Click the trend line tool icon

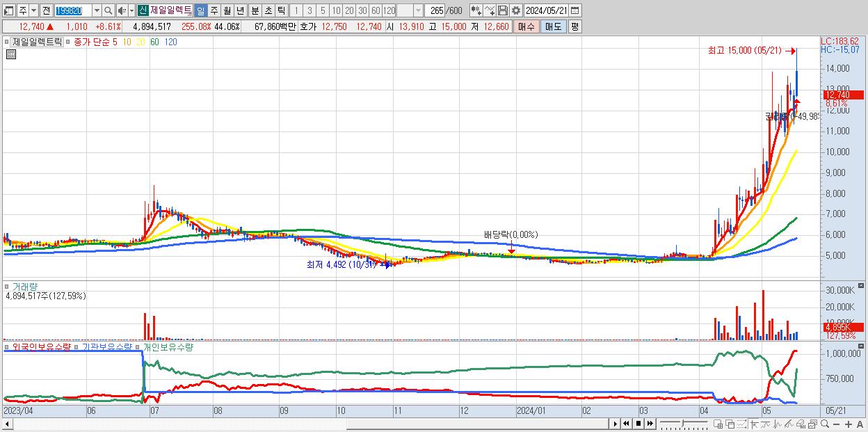pos(765,424)
